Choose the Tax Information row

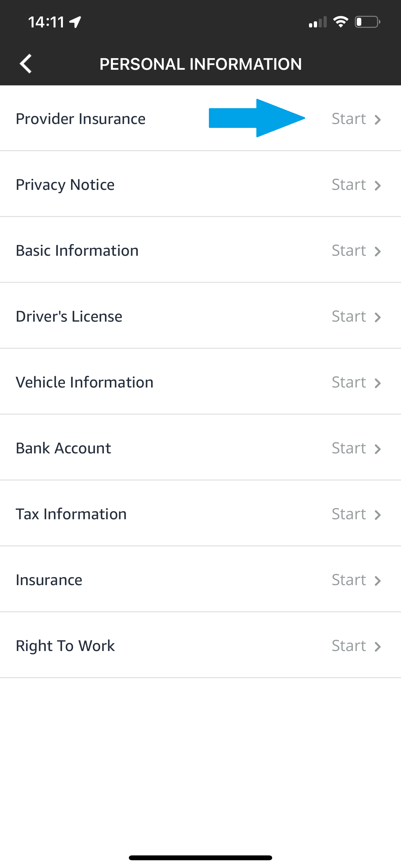coord(71,514)
